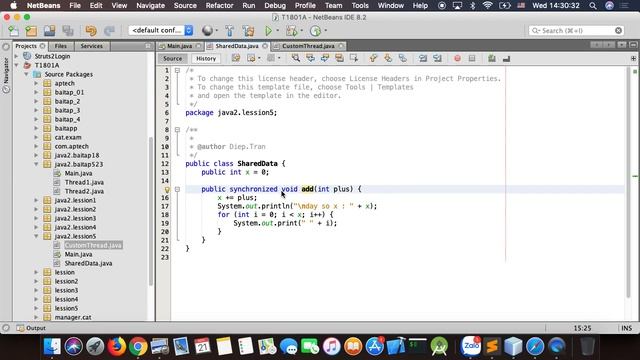Click the Profile Project icon
640x360 pixels.
click(x=315, y=31)
